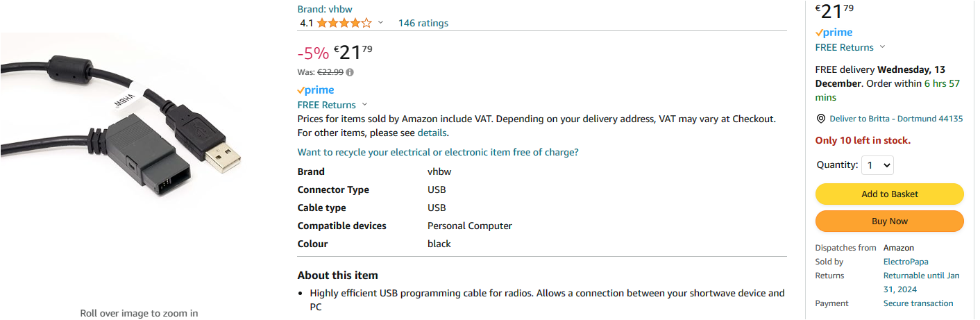The image size is (980, 320).
Task: Open the recycle electrical item link
Action: pyautogui.click(x=438, y=152)
